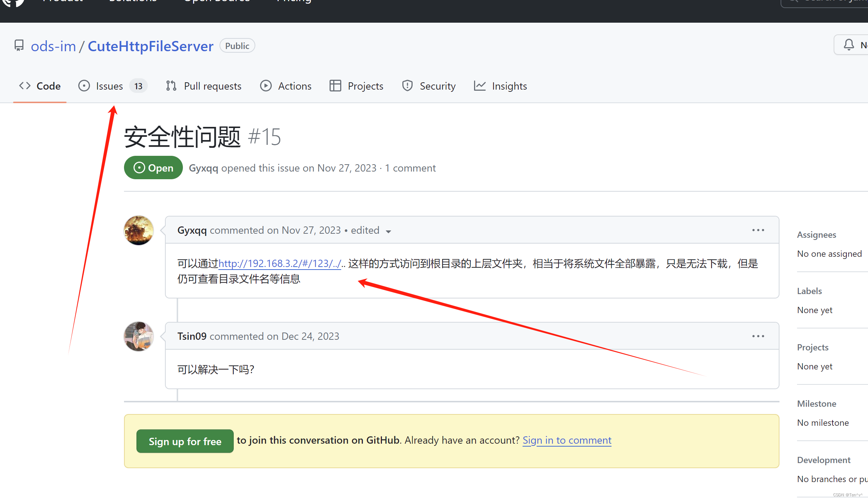Image resolution: width=868 pixels, height=500 pixels.
Task: Open the CuteHttpFileServer repository link
Action: tap(150, 46)
